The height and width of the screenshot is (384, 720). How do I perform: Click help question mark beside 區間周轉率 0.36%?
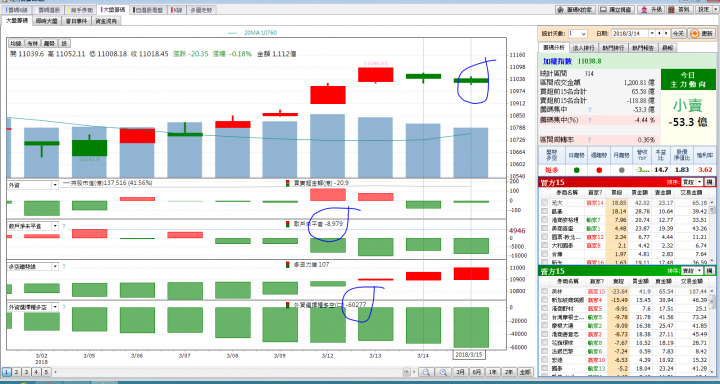tap(590, 140)
